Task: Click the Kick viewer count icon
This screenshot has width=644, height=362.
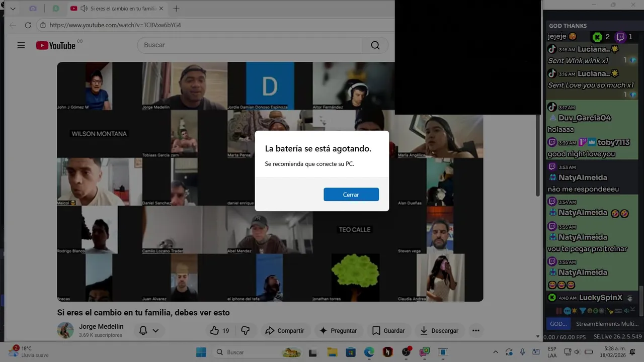Action: pos(597,37)
